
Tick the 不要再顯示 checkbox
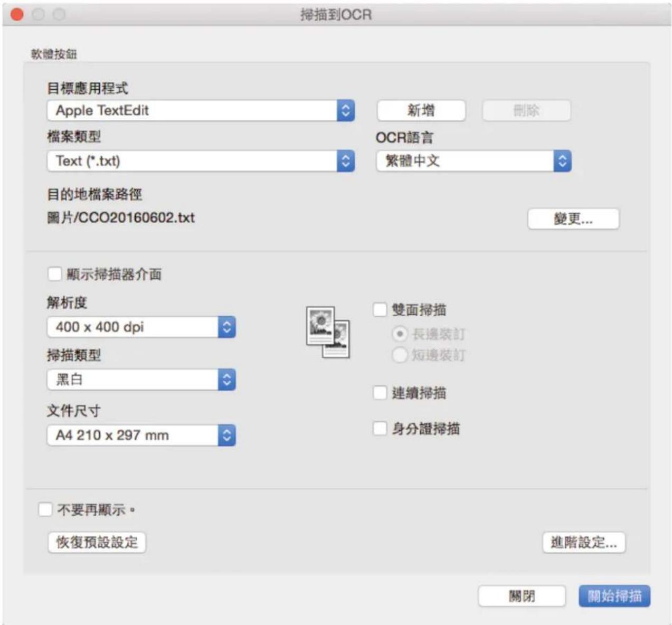(x=45, y=509)
